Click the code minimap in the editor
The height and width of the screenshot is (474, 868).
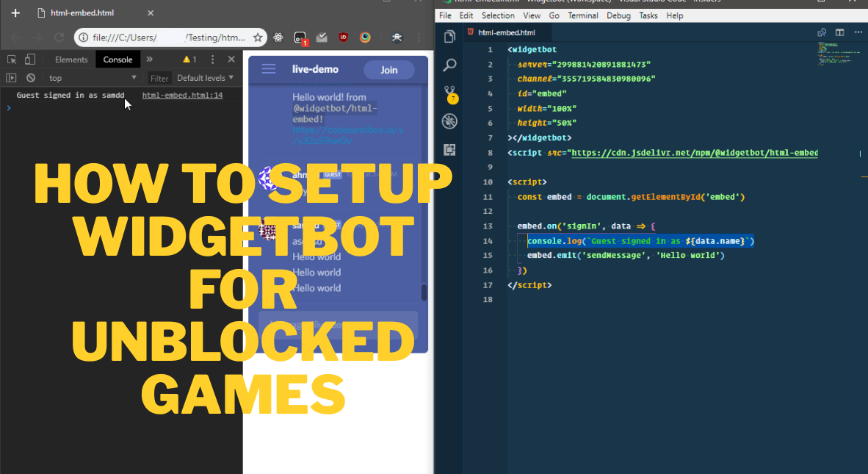(x=837, y=54)
